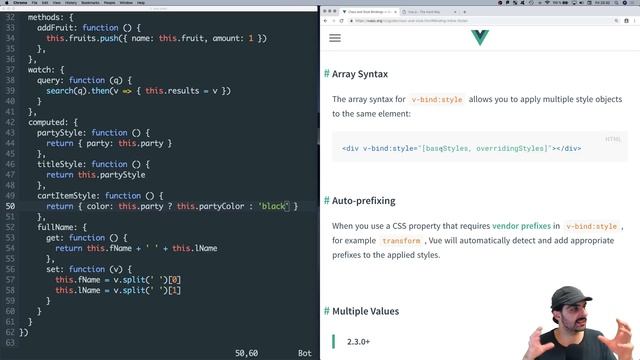Click the Array Syntax heading
The width and height of the screenshot is (640, 360).
click(360, 74)
